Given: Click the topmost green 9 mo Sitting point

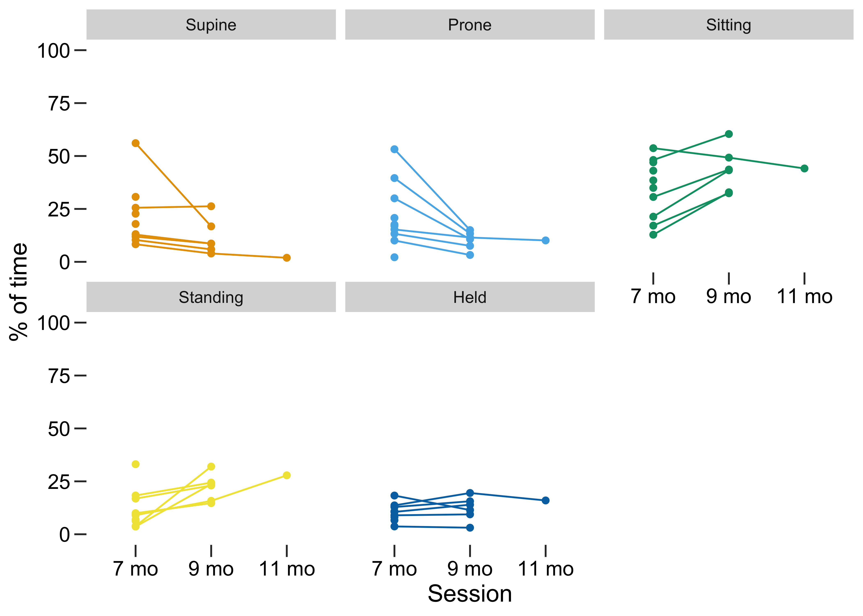Looking at the screenshot, I should point(729,134).
